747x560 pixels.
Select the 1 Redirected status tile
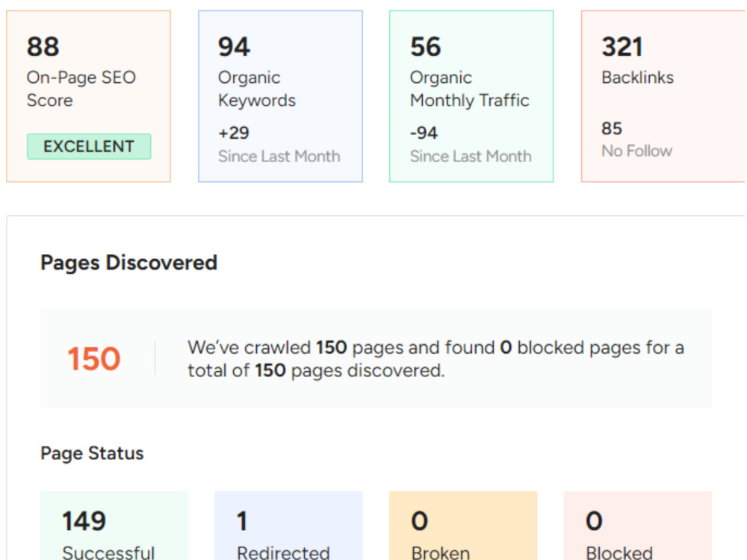(288, 526)
